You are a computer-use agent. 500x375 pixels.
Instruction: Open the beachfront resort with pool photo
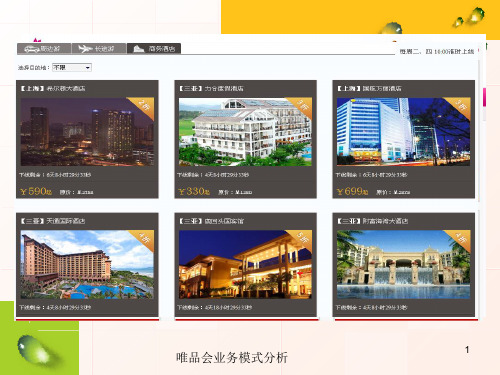tap(87, 264)
